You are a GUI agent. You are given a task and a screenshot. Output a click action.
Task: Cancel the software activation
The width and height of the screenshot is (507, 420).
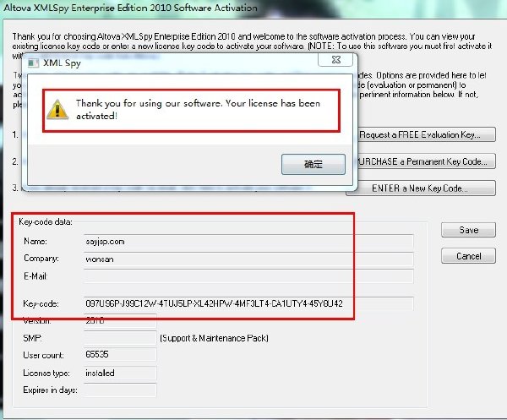(468, 256)
